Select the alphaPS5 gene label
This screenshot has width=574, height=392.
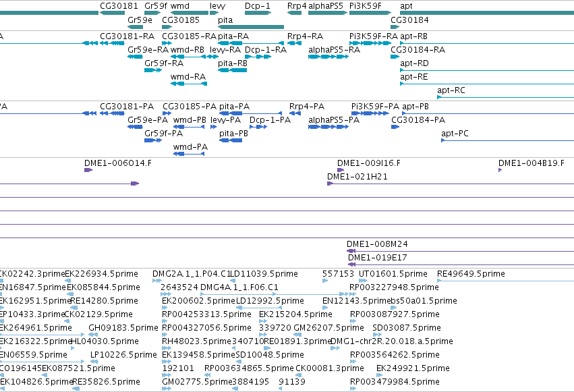(x=326, y=6)
